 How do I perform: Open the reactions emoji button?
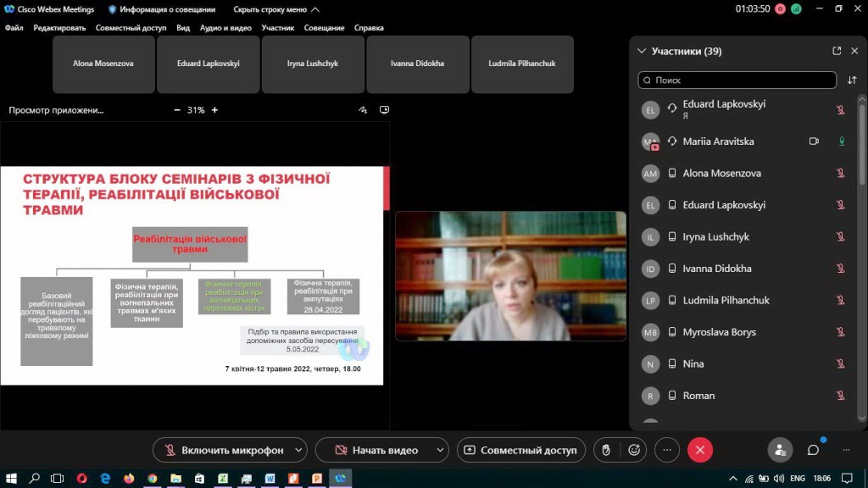(x=633, y=450)
